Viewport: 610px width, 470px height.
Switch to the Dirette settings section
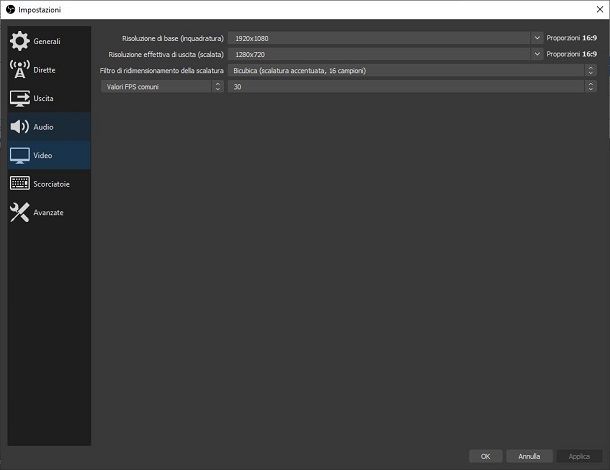[x=49, y=70]
